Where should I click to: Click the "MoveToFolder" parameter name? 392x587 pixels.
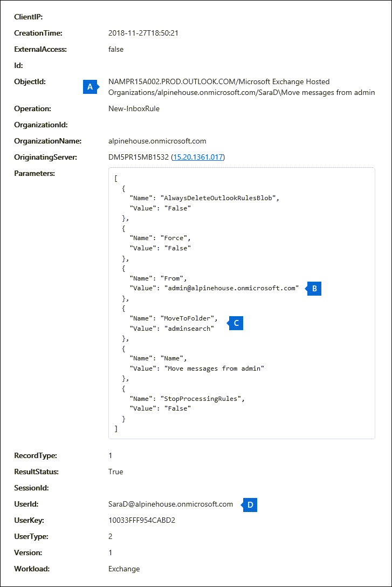(x=189, y=318)
